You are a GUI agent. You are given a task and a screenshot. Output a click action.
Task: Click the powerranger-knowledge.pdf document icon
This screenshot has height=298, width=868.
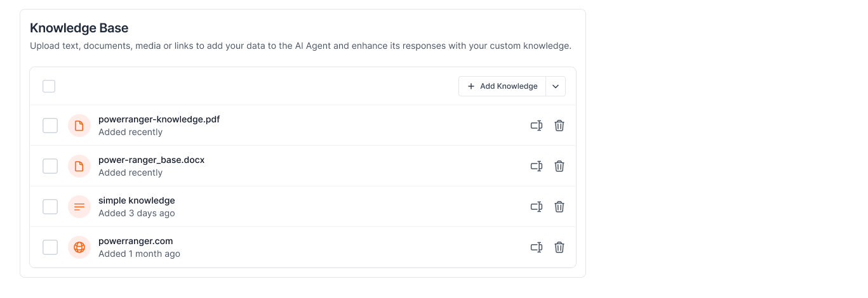click(79, 126)
